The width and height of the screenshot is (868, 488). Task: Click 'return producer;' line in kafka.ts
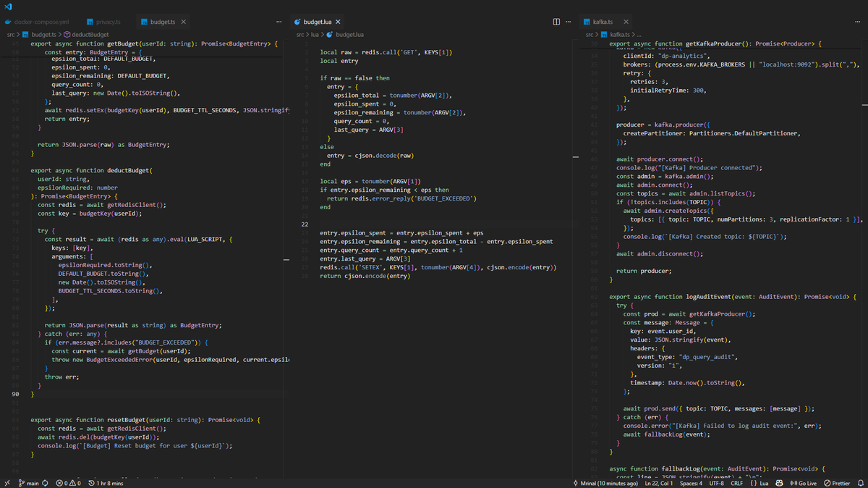point(644,271)
